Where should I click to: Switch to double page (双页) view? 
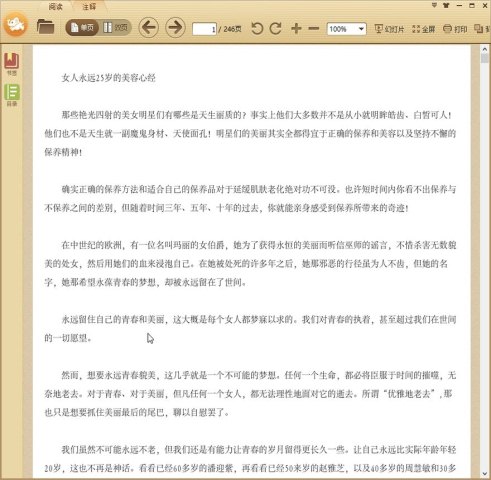pos(115,28)
